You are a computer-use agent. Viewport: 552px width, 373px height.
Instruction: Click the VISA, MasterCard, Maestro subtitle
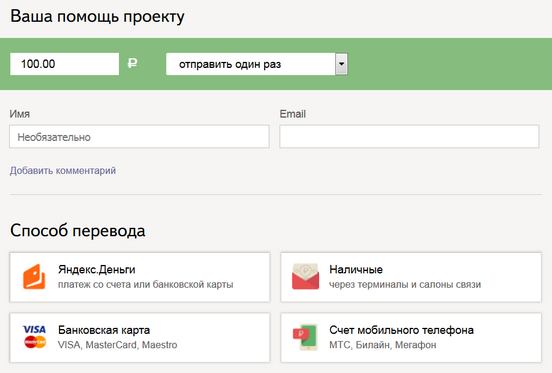117,345
